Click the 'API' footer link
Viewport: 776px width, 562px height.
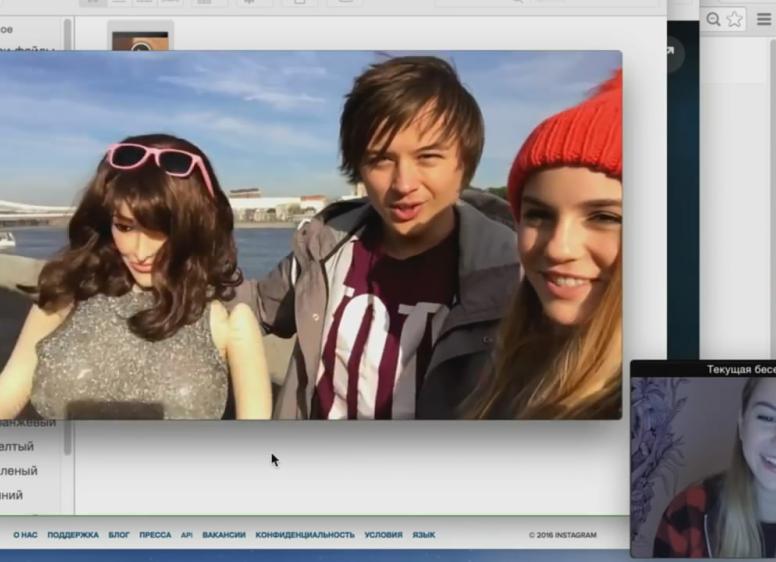[187, 535]
